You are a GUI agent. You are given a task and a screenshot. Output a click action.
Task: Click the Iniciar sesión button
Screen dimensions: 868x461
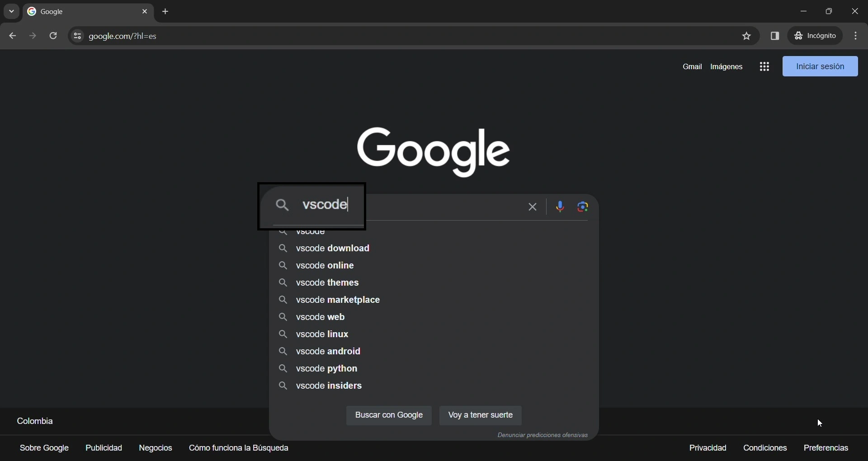821,66
